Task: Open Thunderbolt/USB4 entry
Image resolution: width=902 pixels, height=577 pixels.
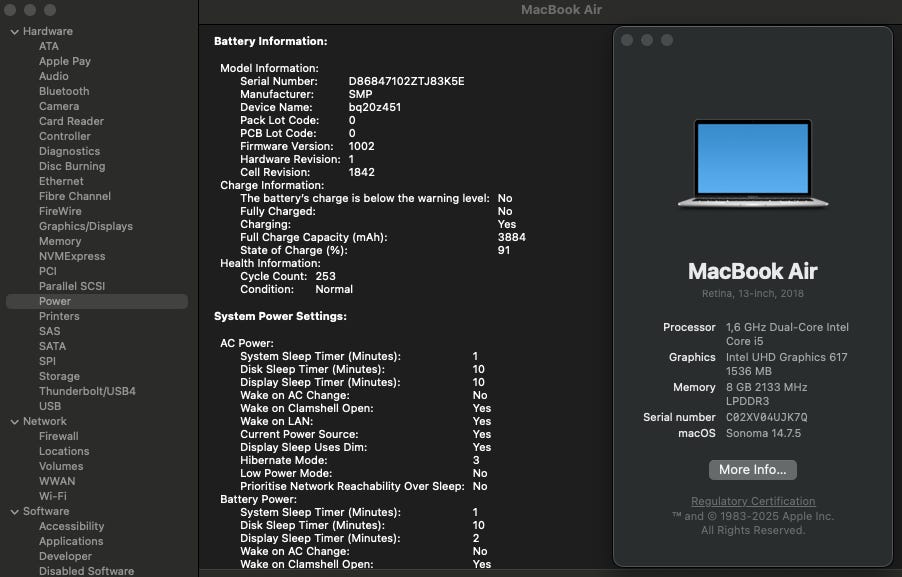Action: click(x=87, y=391)
